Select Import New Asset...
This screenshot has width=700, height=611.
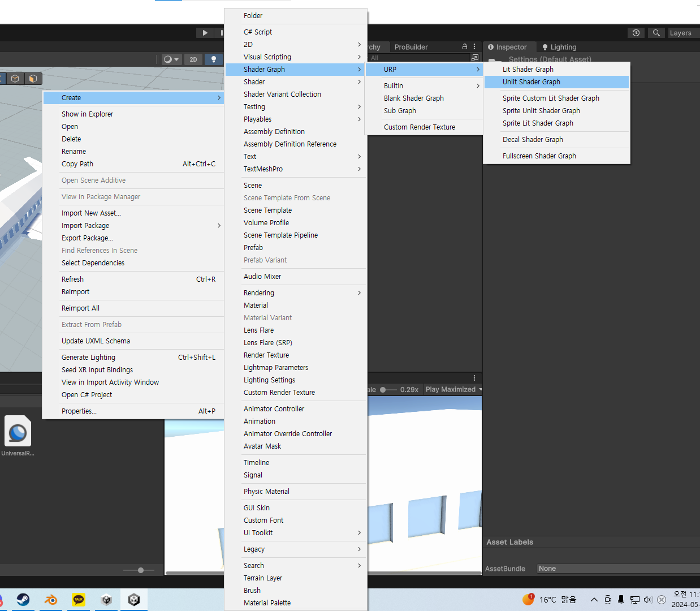(133, 213)
